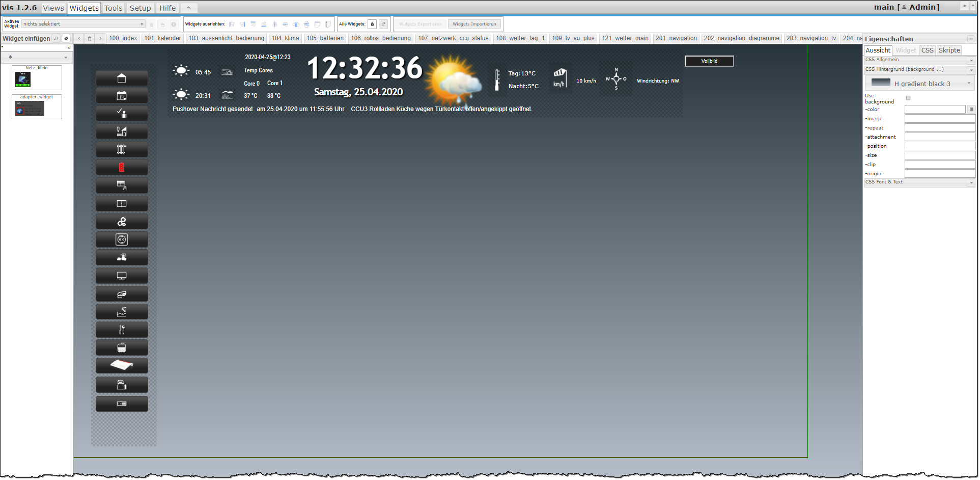Clear the widget filter with the x
The height and width of the screenshot is (480, 980).
pyautogui.click(x=69, y=48)
